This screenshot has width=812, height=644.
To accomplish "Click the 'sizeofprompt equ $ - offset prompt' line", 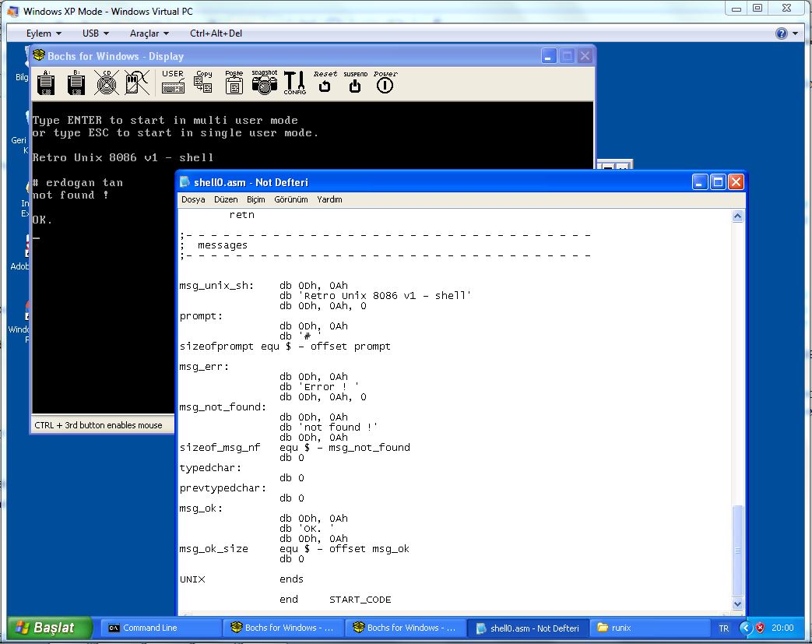I will click(285, 346).
